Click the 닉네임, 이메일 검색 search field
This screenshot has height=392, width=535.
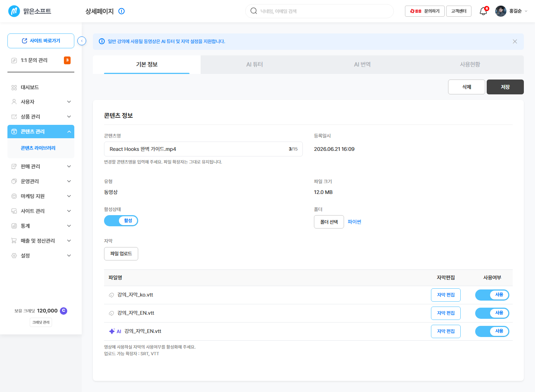(x=320, y=11)
